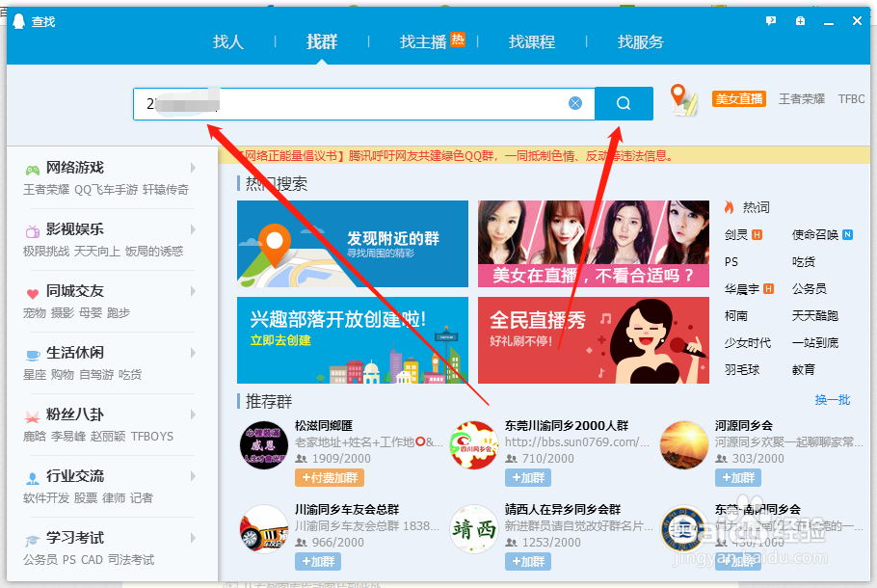This screenshot has width=877, height=588.
Task: Click the 王者荣耀 suggestion next to search
Action: coord(802,99)
